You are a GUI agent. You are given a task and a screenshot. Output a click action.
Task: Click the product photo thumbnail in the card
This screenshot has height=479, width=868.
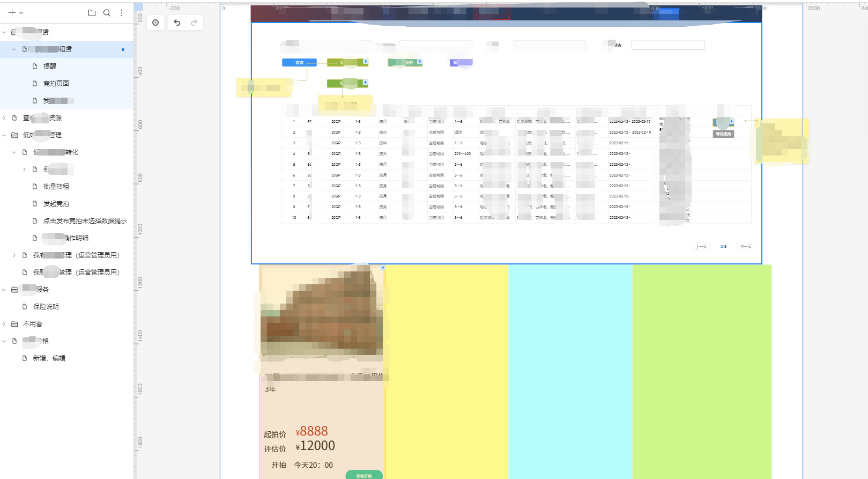click(322, 313)
